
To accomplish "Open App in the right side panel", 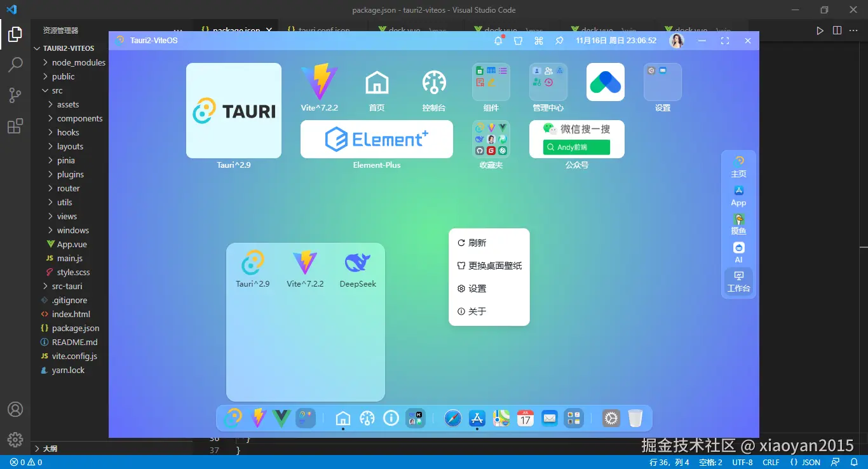I will pyautogui.click(x=738, y=196).
